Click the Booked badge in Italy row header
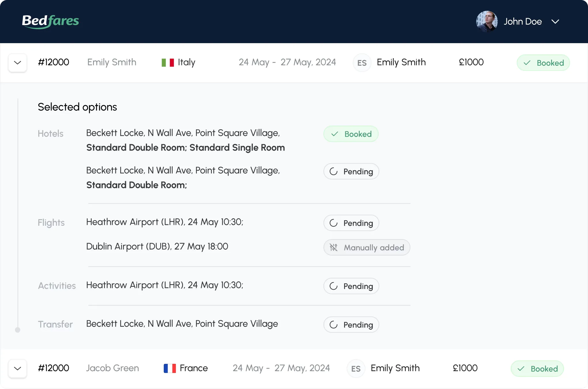 (x=543, y=63)
